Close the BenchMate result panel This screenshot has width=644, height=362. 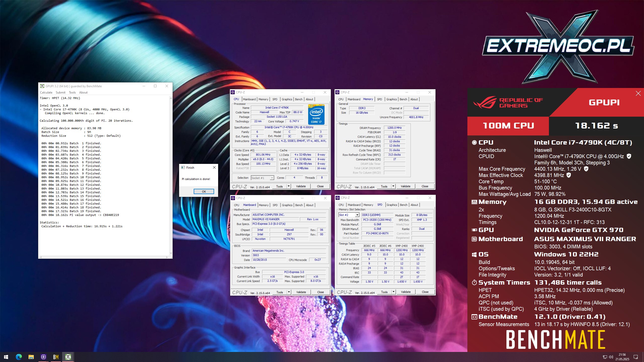click(638, 94)
